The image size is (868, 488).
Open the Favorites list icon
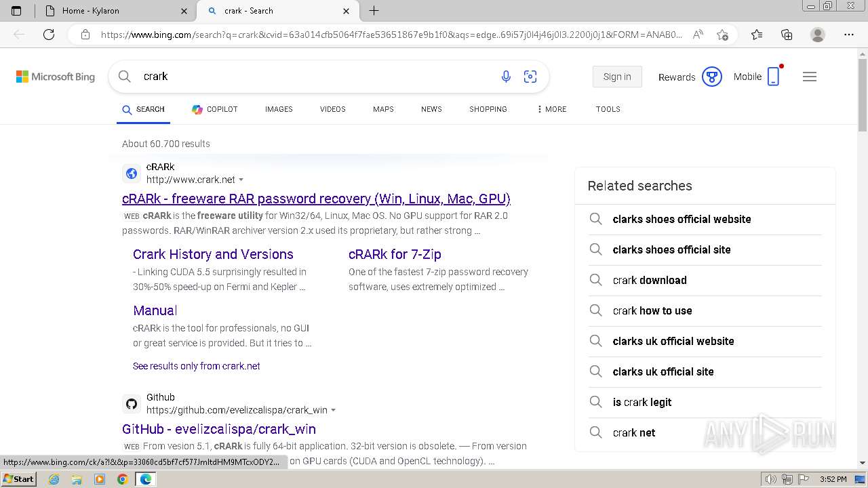pos(757,35)
